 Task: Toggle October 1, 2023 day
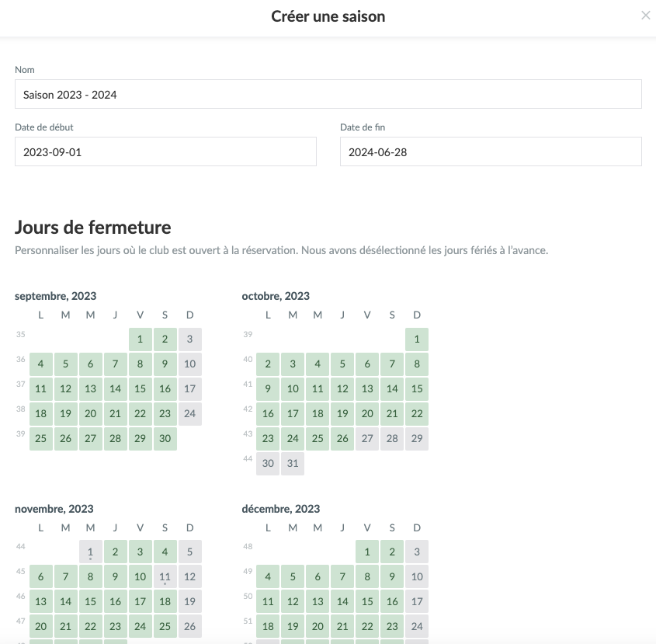(x=417, y=339)
